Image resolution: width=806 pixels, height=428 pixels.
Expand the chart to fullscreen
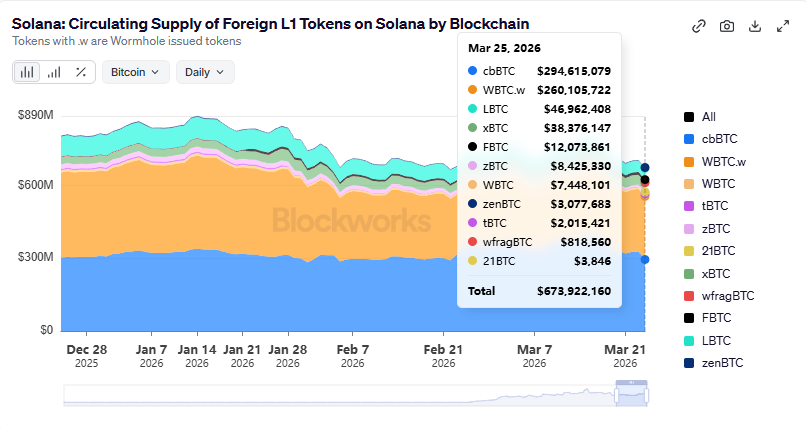[x=783, y=26]
